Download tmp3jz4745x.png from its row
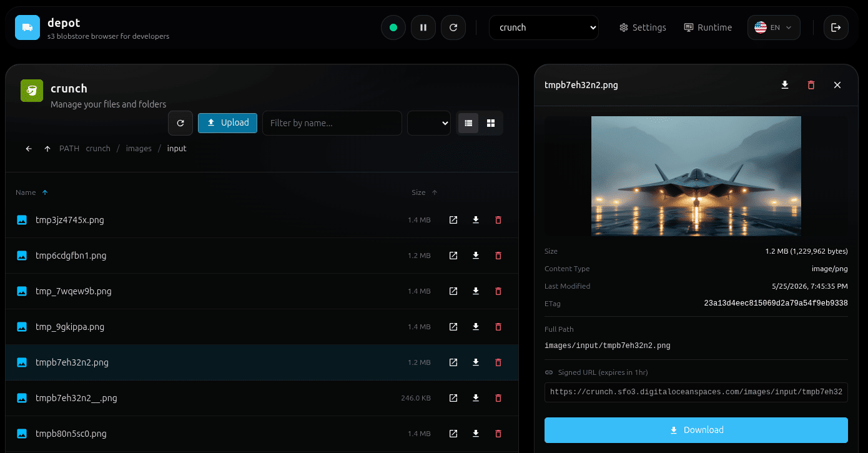Image resolution: width=868 pixels, height=453 pixels. tap(476, 220)
